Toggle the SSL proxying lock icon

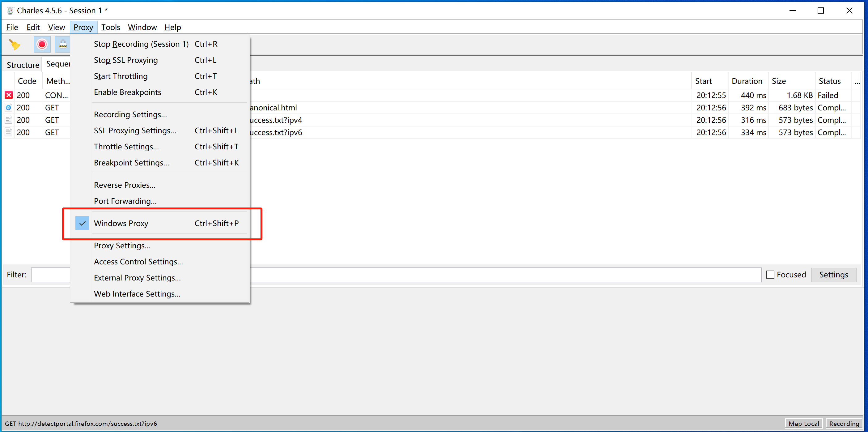(x=63, y=44)
